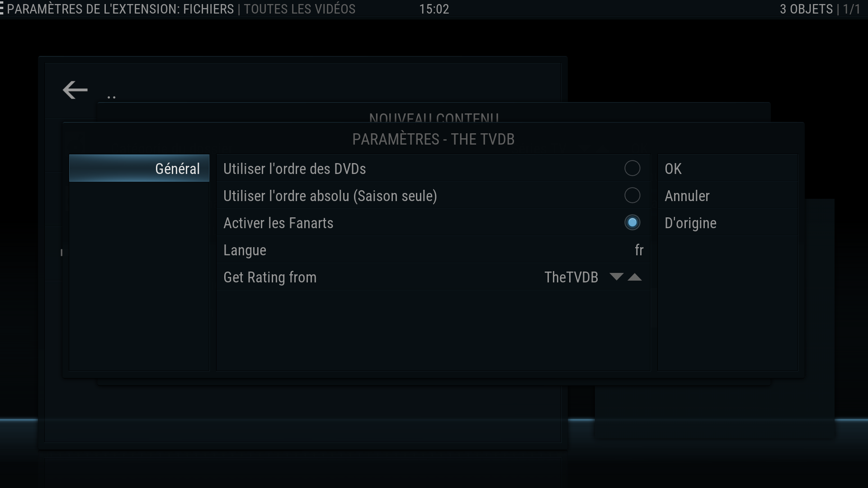Viewport: 868px width, 488px height.
Task: Confirm settings with the OK button
Action: (727, 168)
